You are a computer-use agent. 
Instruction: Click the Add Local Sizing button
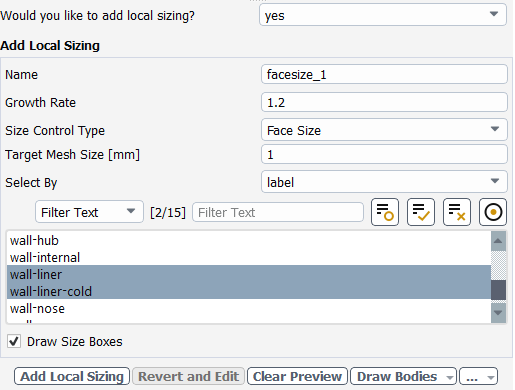point(72,376)
